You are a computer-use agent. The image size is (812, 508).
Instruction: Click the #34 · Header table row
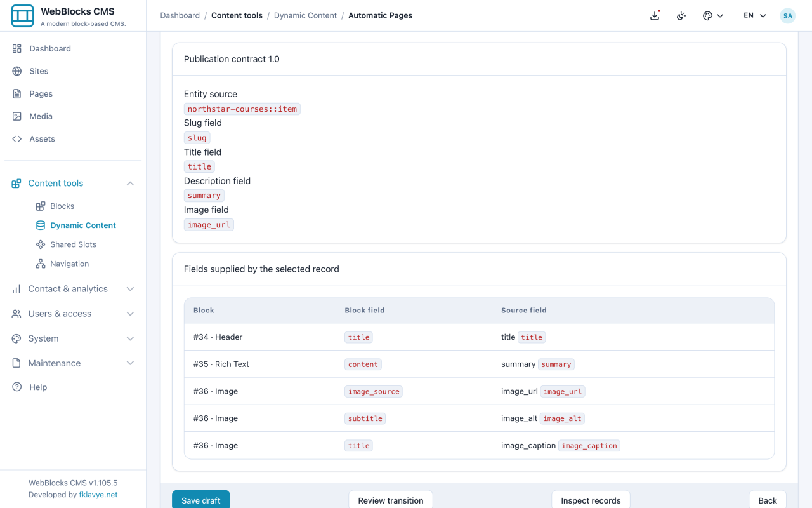(479, 337)
